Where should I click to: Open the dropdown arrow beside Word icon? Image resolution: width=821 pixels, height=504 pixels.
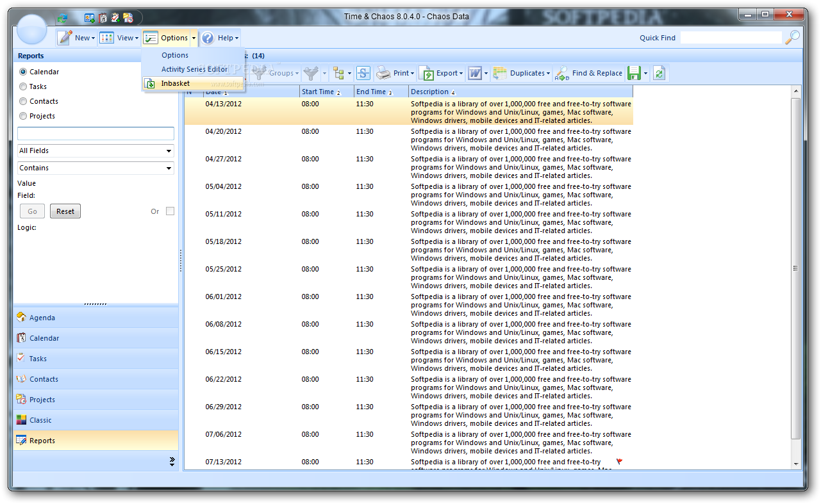486,74
